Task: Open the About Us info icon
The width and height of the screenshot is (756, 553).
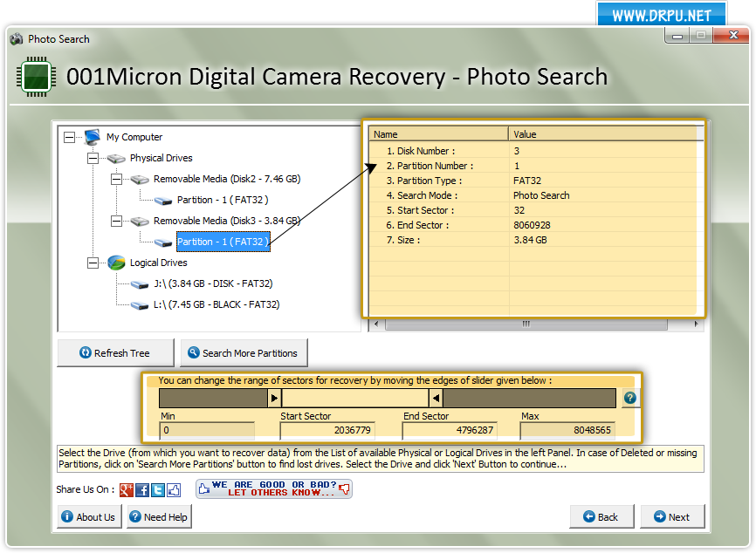Action: click(x=69, y=516)
